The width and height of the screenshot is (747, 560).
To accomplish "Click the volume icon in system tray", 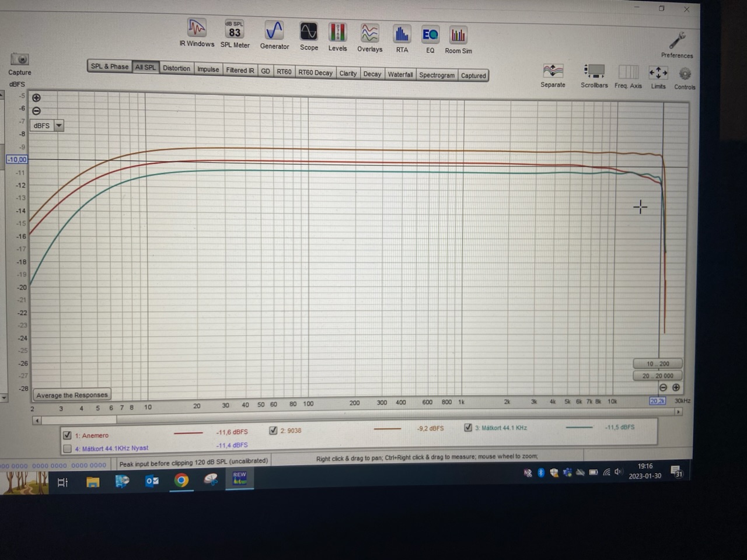I will (x=618, y=472).
